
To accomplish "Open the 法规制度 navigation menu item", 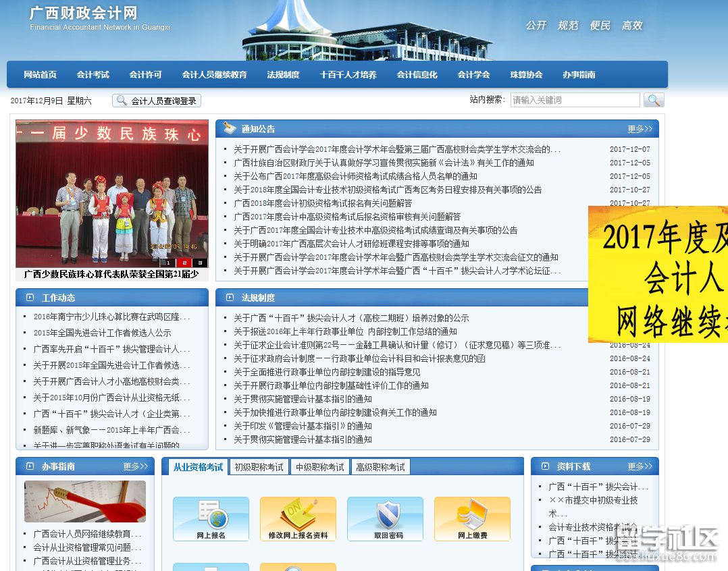I will pos(282,74).
